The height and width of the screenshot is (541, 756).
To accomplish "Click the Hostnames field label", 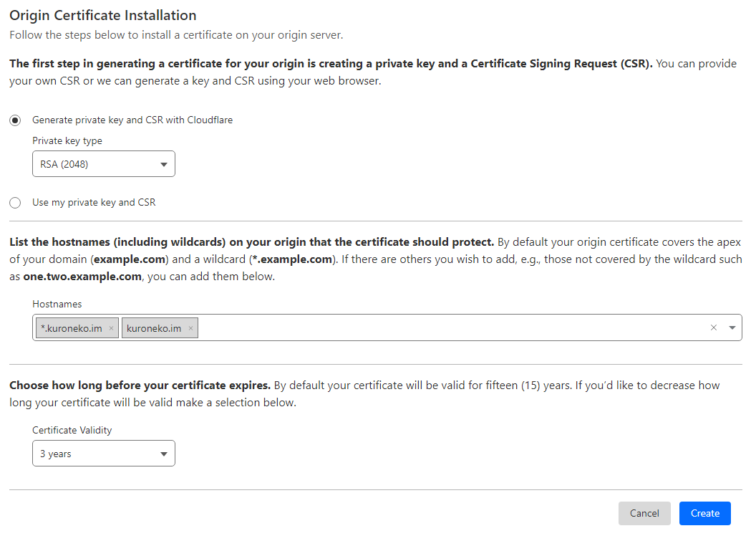I will coord(57,305).
